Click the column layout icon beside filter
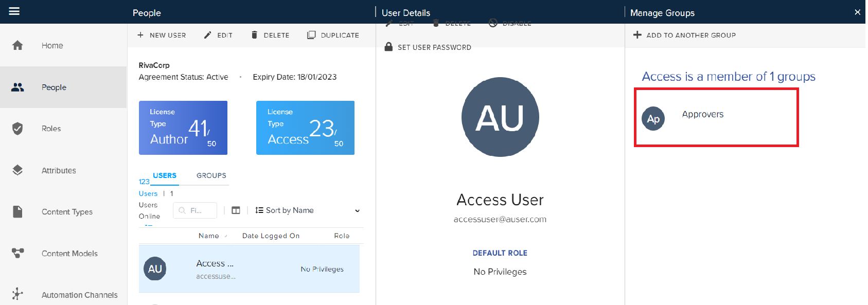868x305 pixels. [x=236, y=210]
